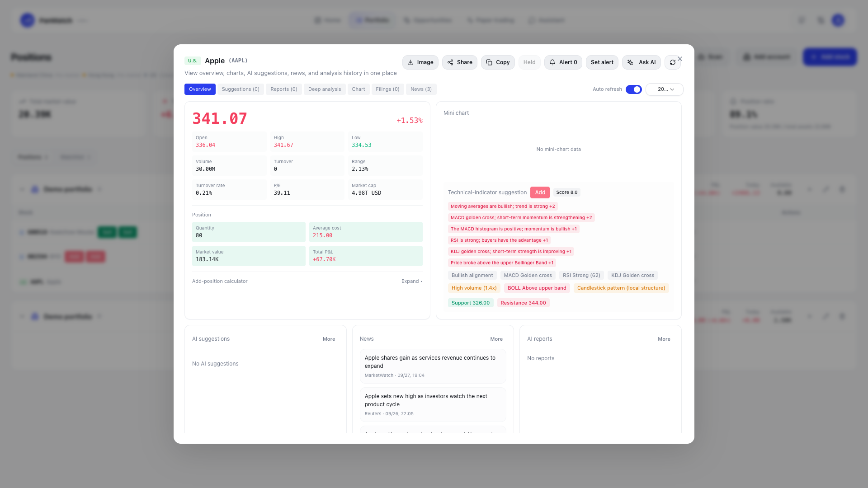
Task: Show More in the News section
Action: [496, 339]
